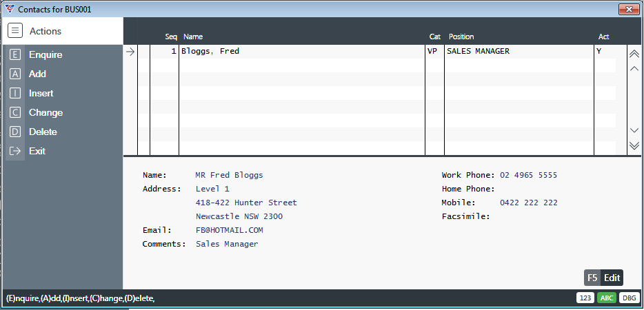Jump to first record with double up chevron
This screenshot has height=310, width=644.
point(634,54)
